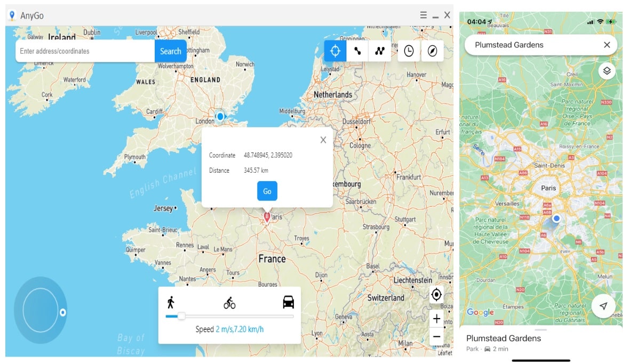The height and width of the screenshot is (364, 629).
Task: Close the coordinate popup
Action: point(323,140)
